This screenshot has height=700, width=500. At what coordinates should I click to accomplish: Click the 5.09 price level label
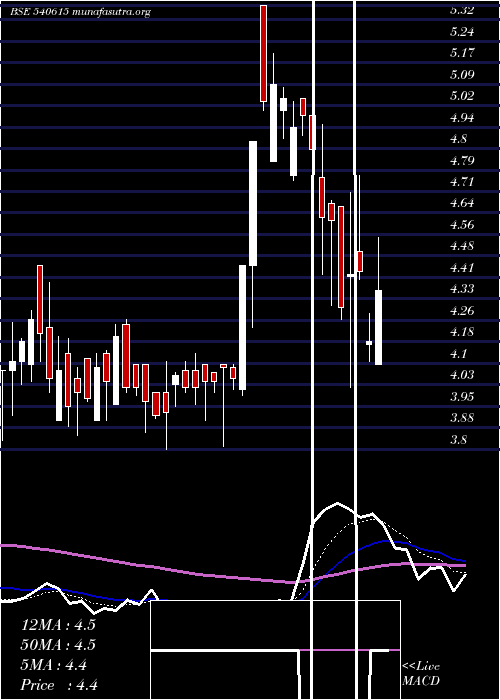click(x=462, y=75)
